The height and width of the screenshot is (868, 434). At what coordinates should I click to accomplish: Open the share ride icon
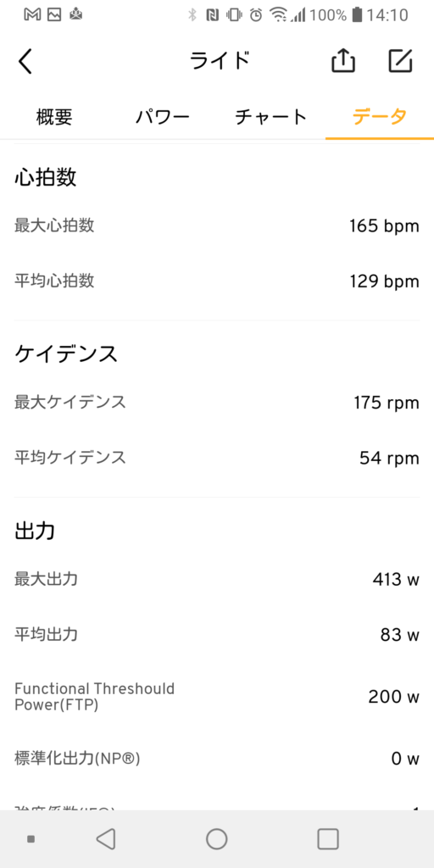(343, 61)
